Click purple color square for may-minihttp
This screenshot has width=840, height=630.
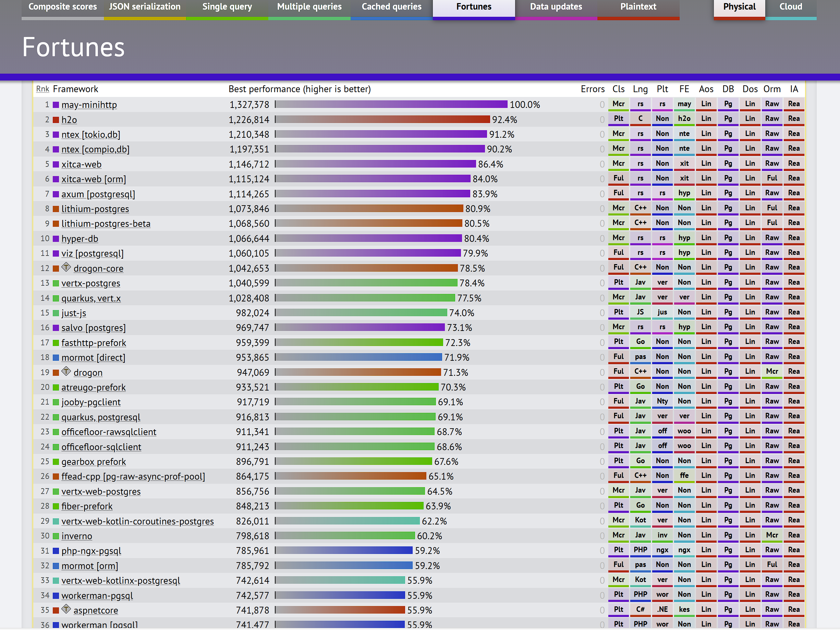coord(56,105)
